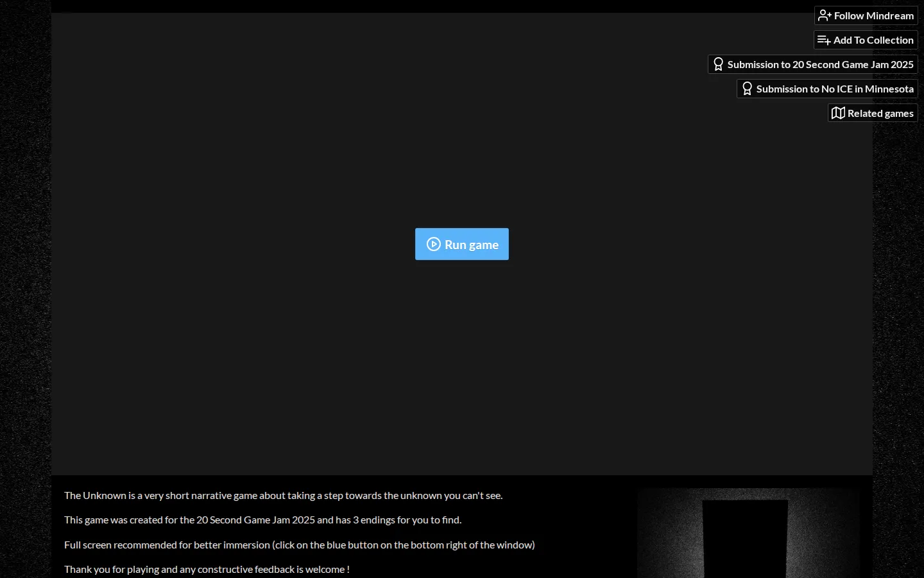Viewport: 924px width, 578px height.
Task: Click the ribbon icon beside No ICE in Minnesota
Action: pyautogui.click(x=748, y=89)
